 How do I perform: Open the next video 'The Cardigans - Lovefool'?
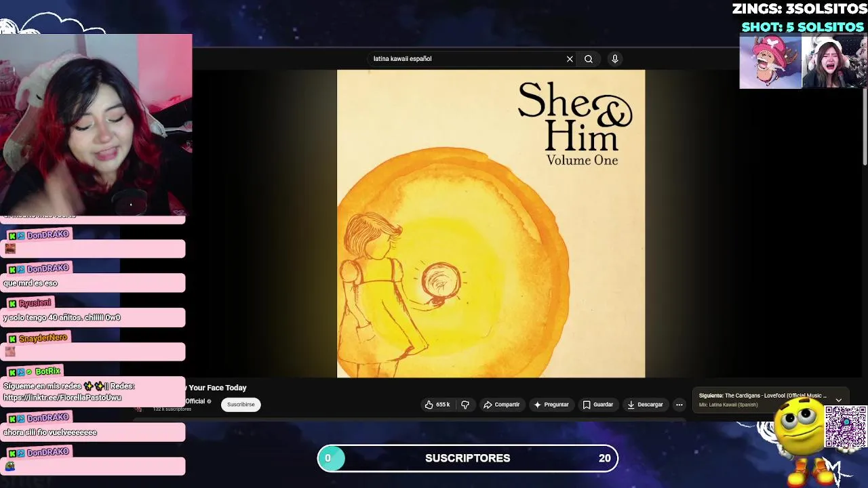pos(776,396)
